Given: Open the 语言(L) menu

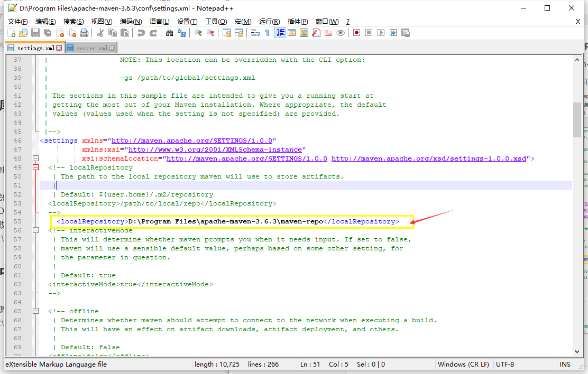Looking at the screenshot, I should point(159,22).
